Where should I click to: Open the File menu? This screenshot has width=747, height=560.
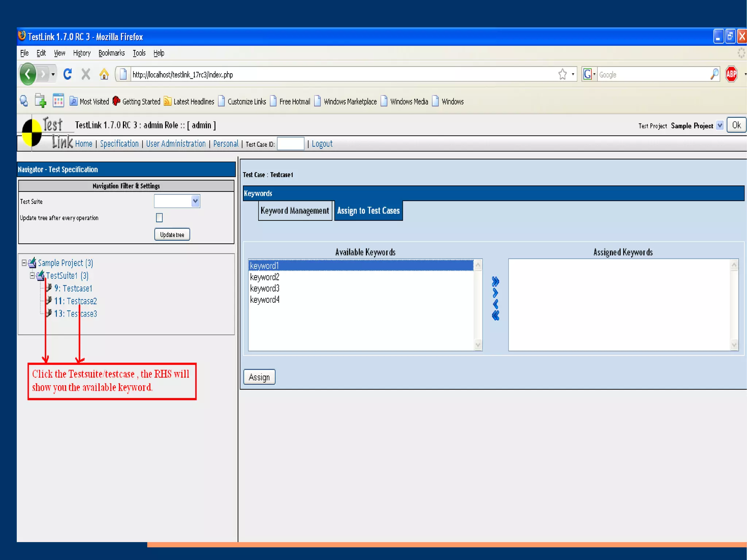click(24, 53)
